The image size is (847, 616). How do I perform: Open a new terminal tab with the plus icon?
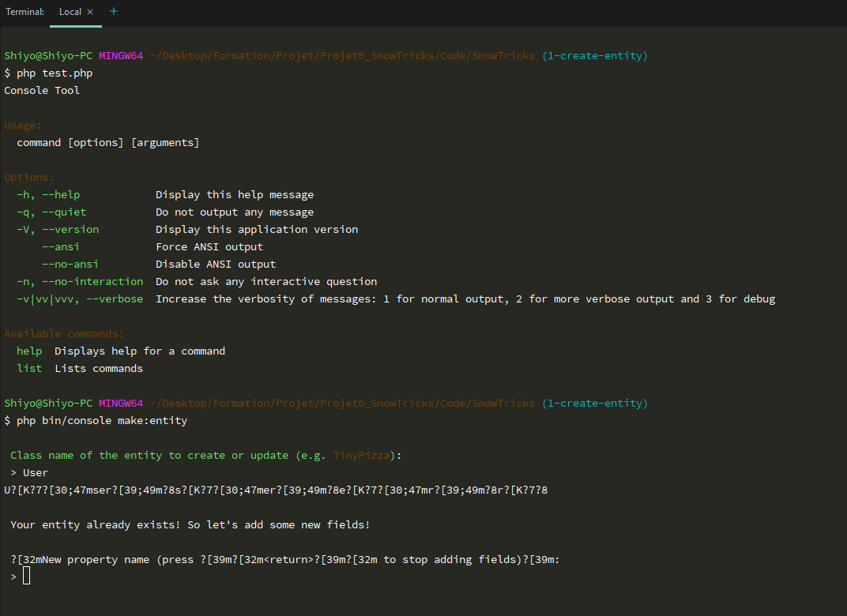[114, 13]
